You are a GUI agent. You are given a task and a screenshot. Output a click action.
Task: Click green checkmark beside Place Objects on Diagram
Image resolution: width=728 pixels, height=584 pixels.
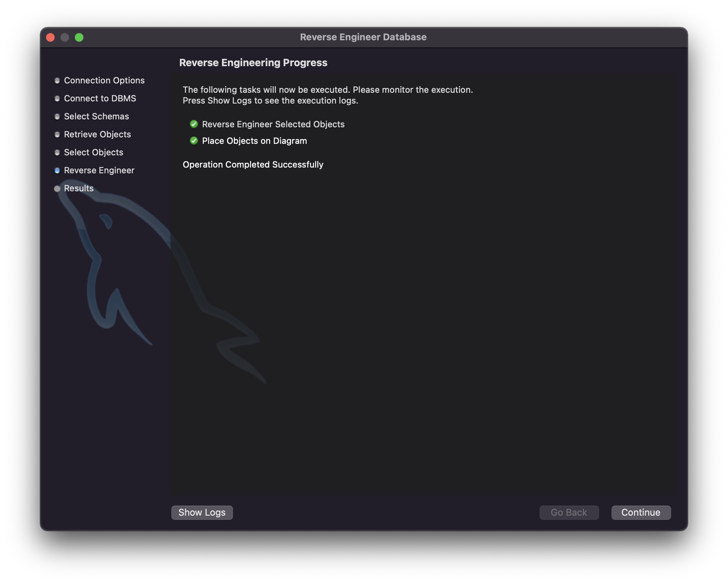tap(194, 141)
